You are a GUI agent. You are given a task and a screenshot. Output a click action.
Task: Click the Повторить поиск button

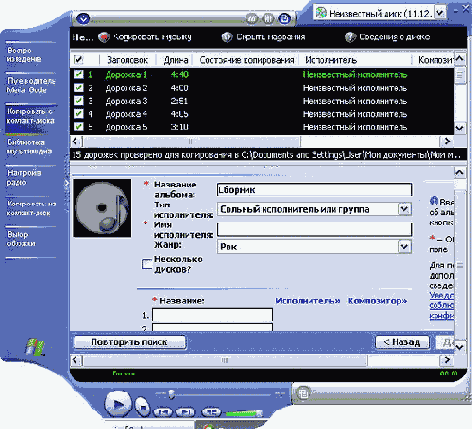click(x=129, y=342)
